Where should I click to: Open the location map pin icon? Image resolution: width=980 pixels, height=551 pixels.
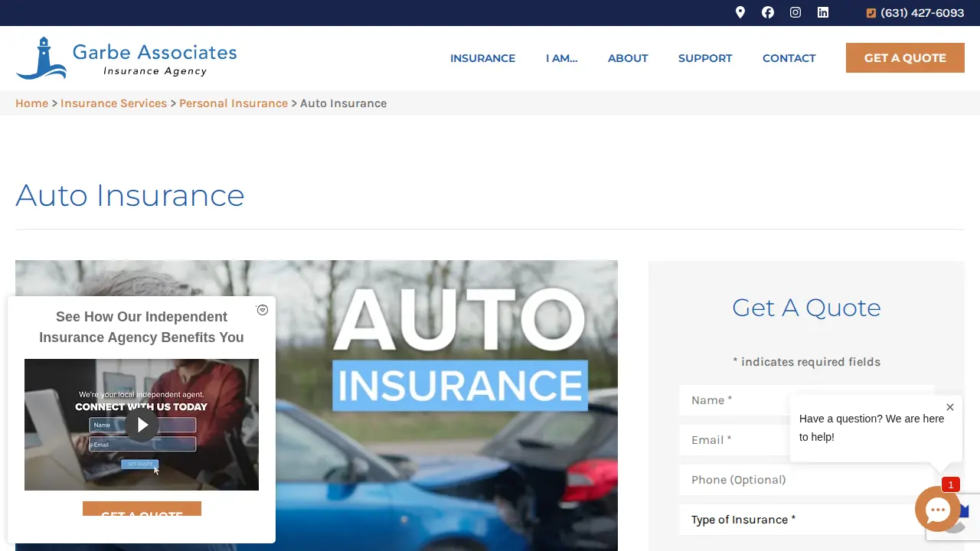tap(740, 12)
